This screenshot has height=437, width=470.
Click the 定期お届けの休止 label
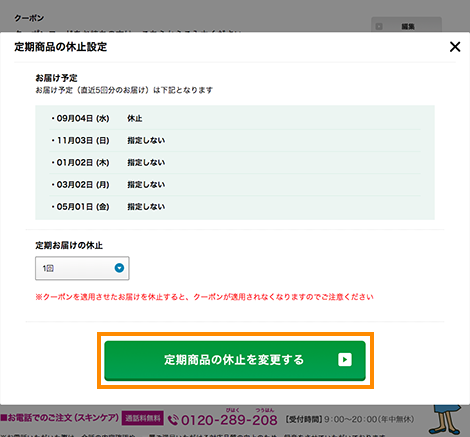coord(69,246)
